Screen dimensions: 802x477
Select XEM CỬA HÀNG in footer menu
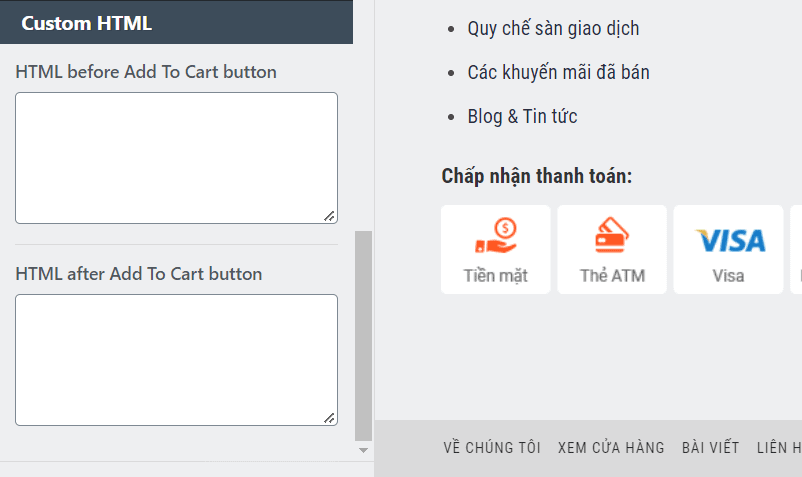tap(611, 448)
